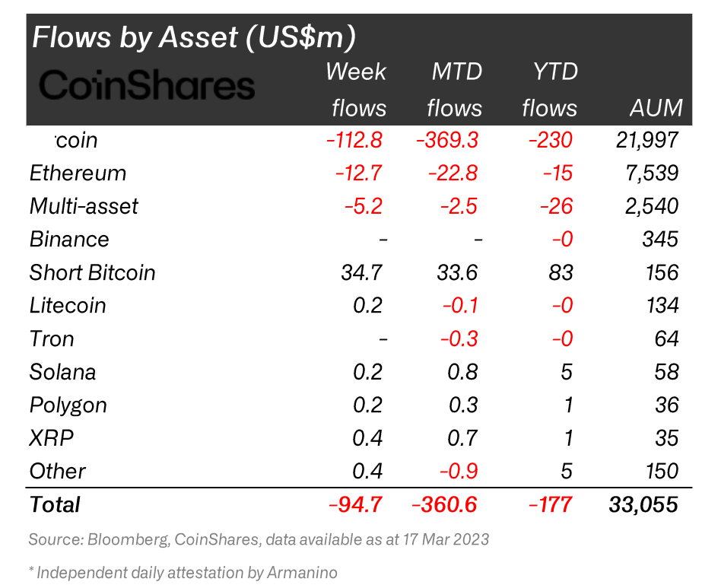Image resolution: width=702 pixels, height=588 pixels.
Task: Click the Ethereum row label
Action: click(78, 173)
